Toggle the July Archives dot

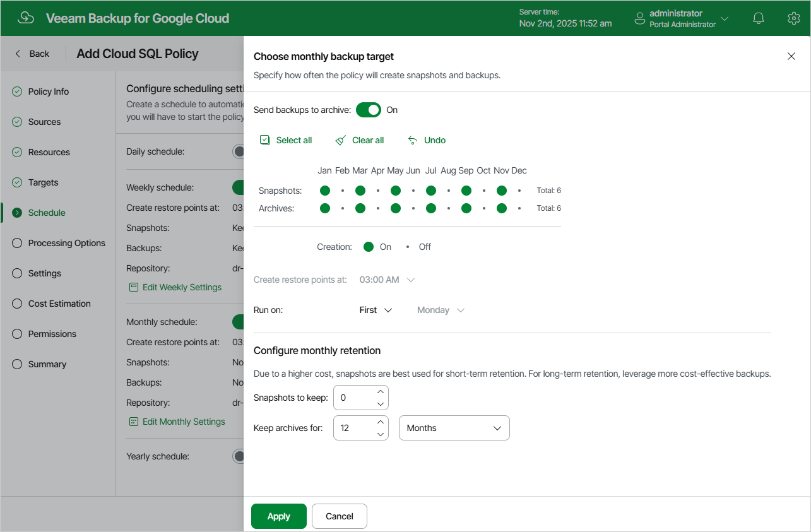point(431,208)
